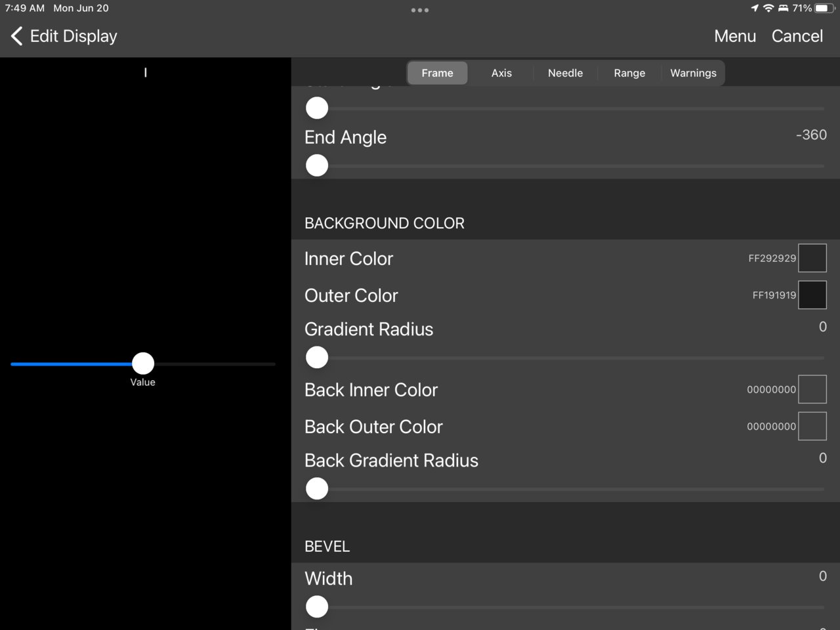Screen dimensions: 840x630
Task: Click the -360 End Angle value
Action: (811, 135)
